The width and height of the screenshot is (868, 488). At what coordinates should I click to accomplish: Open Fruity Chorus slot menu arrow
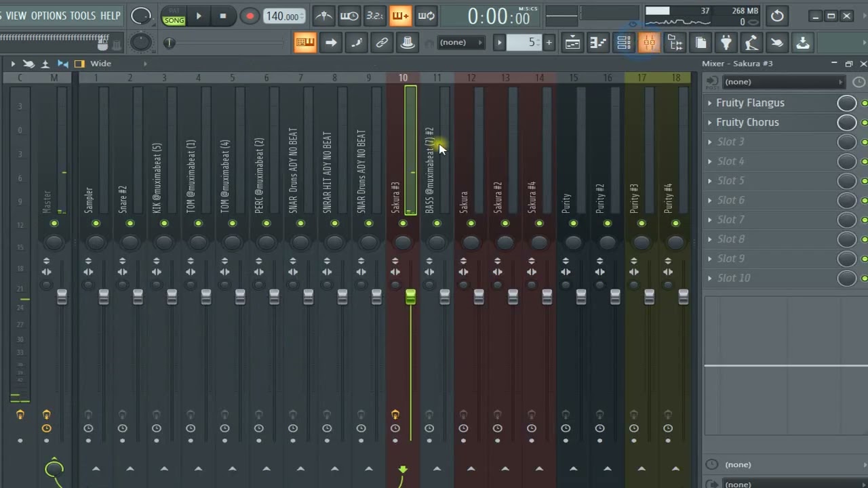coord(710,123)
